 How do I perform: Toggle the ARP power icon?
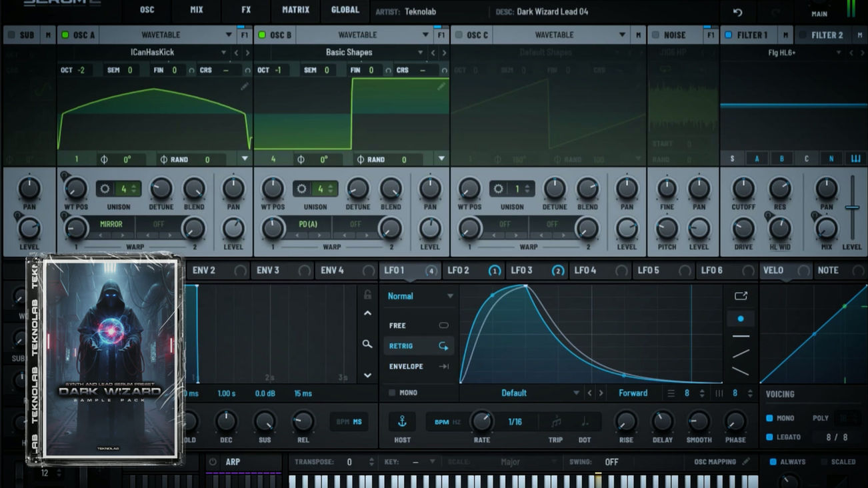coord(213,462)
